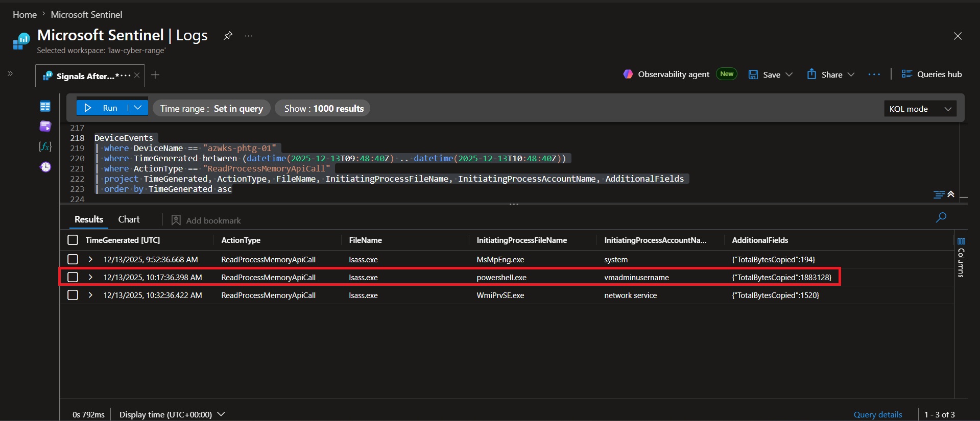Collapse the query editor double chevron
This screenshot has height=421, width=980.
(951, 194)
